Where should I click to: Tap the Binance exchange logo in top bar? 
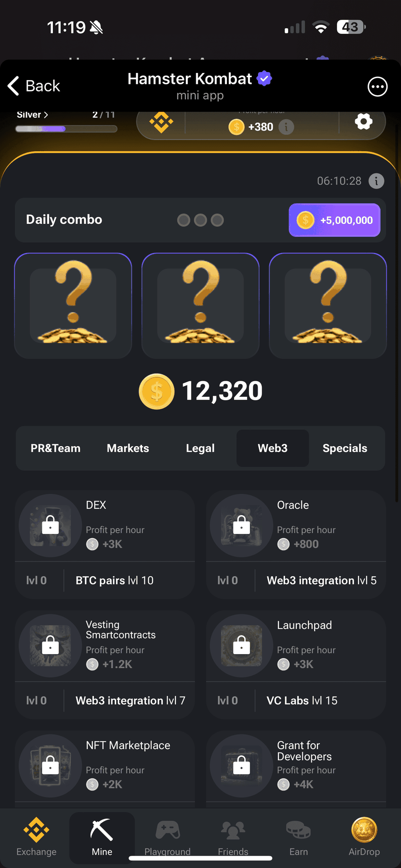161,123
